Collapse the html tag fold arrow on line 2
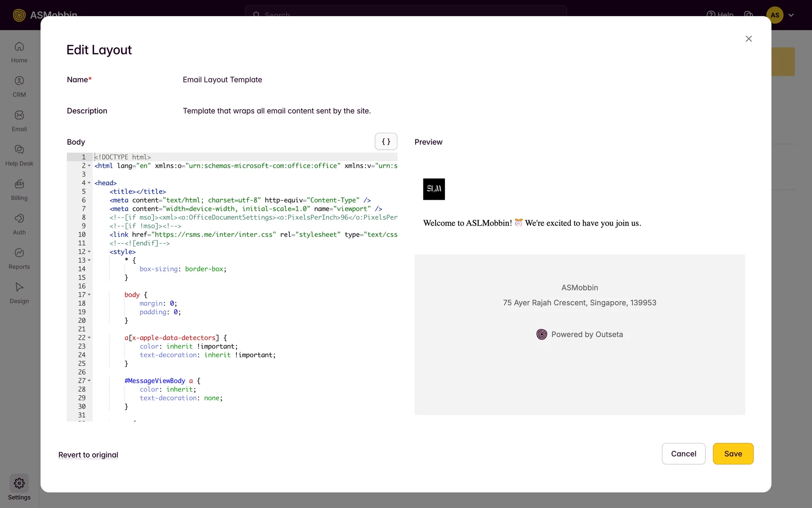The height and width of the screenshot is (508, 812). tap(89, 166)
